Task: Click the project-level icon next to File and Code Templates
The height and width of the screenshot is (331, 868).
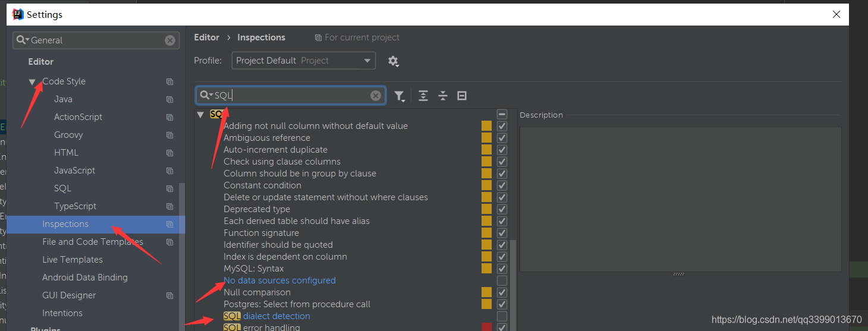Action: tap(170, 242)
